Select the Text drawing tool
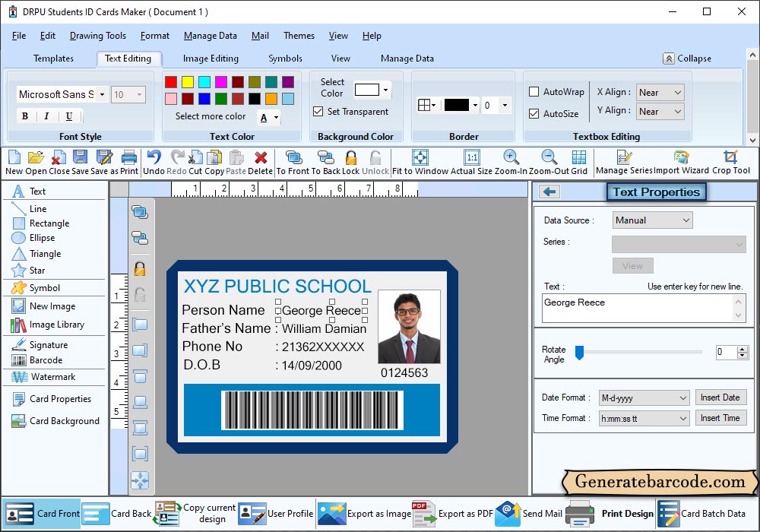 tap(29, 192)
